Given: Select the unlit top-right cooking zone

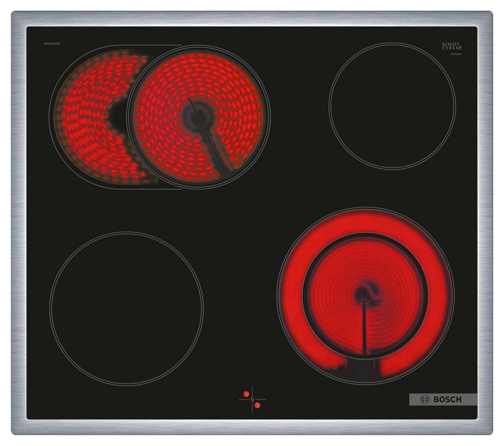Looking at the screenshot, I should (x=392, y=106).
